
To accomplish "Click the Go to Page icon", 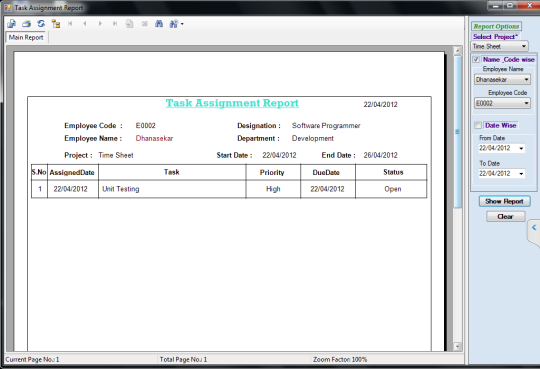I will coord(129,24).
